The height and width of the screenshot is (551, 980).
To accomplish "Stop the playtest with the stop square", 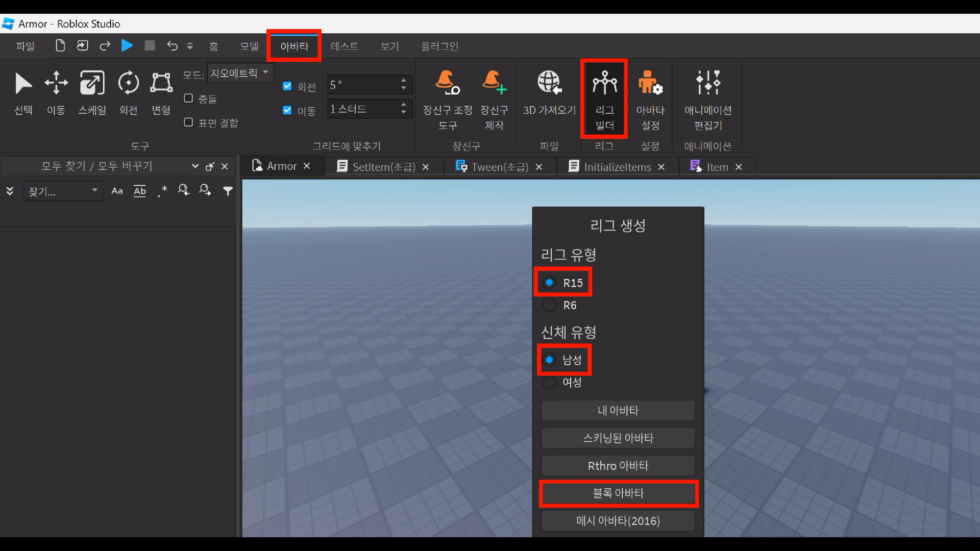I will (x=150, y=46).
